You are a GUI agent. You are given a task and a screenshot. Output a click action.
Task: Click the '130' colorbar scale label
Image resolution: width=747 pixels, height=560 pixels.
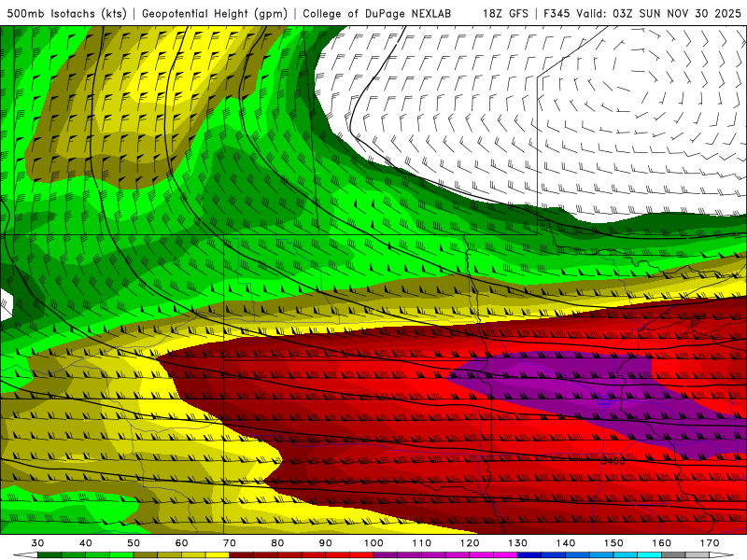[x=518, y=543]
